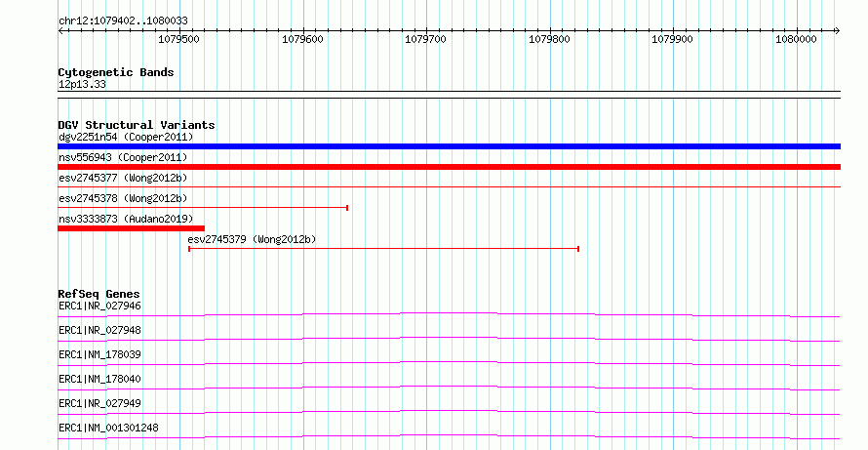Click the chr12:1079402..1080033 region label
The width and height of the screenshot is (868, 450).
[123, 20]
